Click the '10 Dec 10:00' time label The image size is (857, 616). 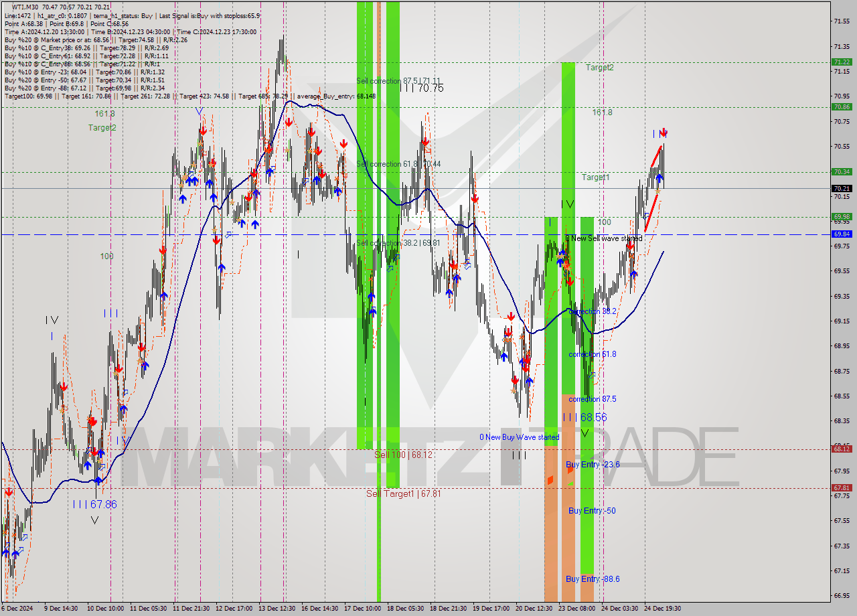tap(105, 609)
